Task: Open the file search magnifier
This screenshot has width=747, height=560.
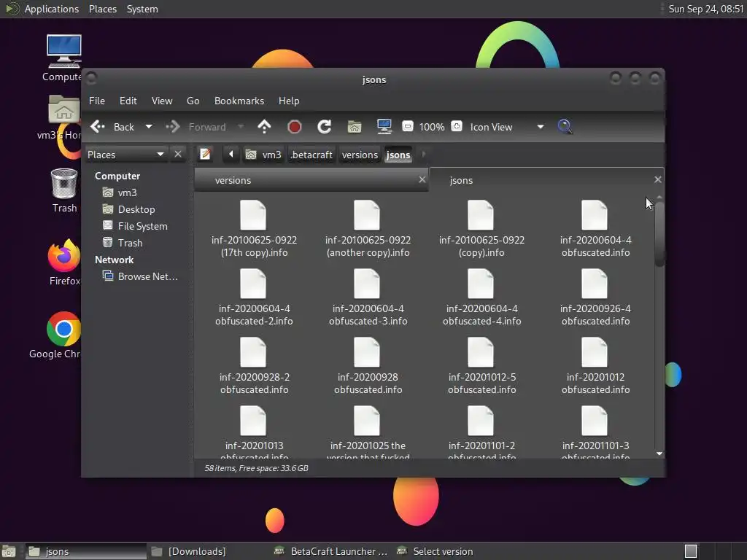Action: (x=564, y=127)
